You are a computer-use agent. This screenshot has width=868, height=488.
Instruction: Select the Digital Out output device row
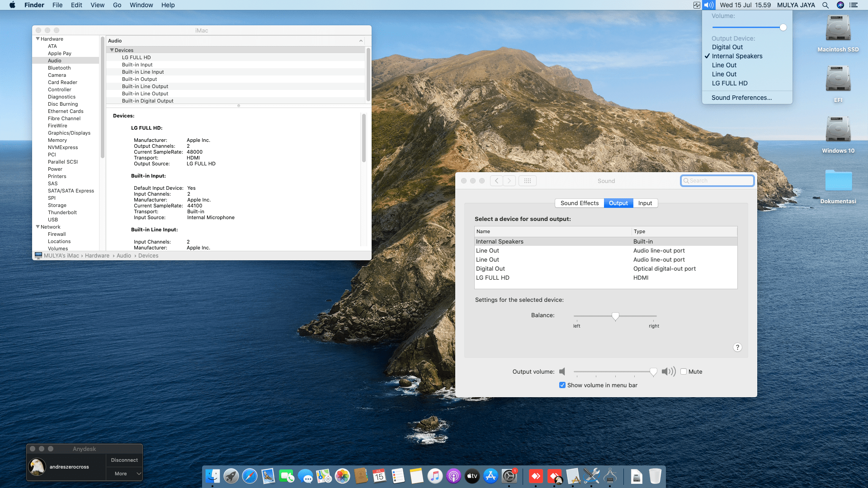click(x=606, y=268)
